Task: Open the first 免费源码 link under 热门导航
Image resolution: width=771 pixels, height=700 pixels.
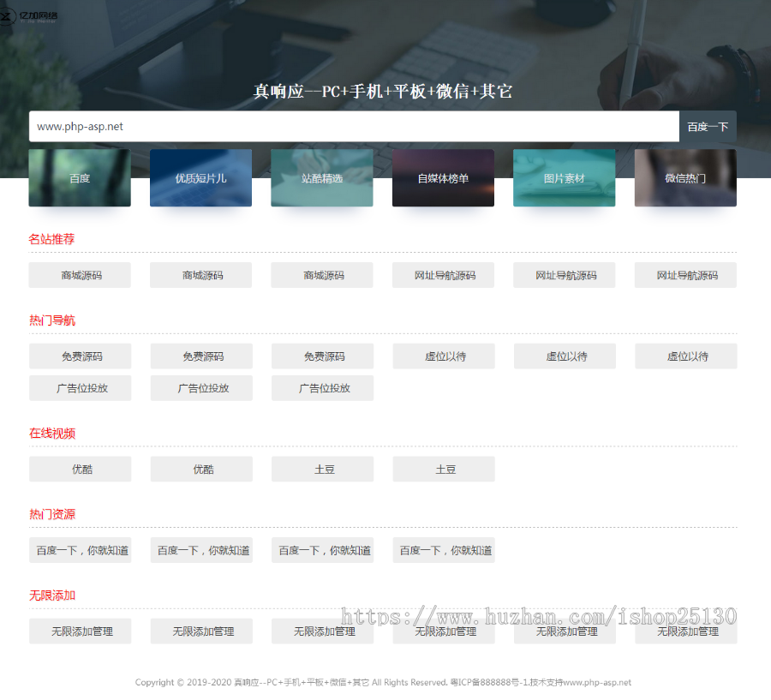Action: pos(80,356)
